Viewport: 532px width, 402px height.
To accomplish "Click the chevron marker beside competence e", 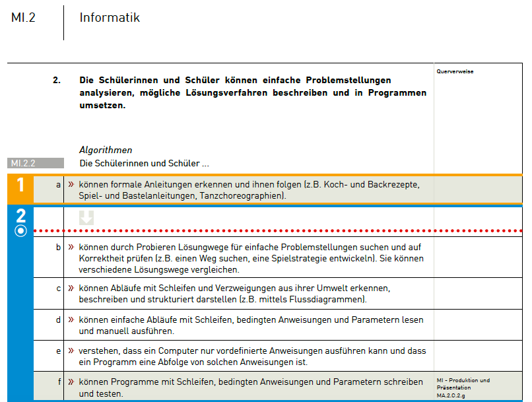I will point(71,351).
